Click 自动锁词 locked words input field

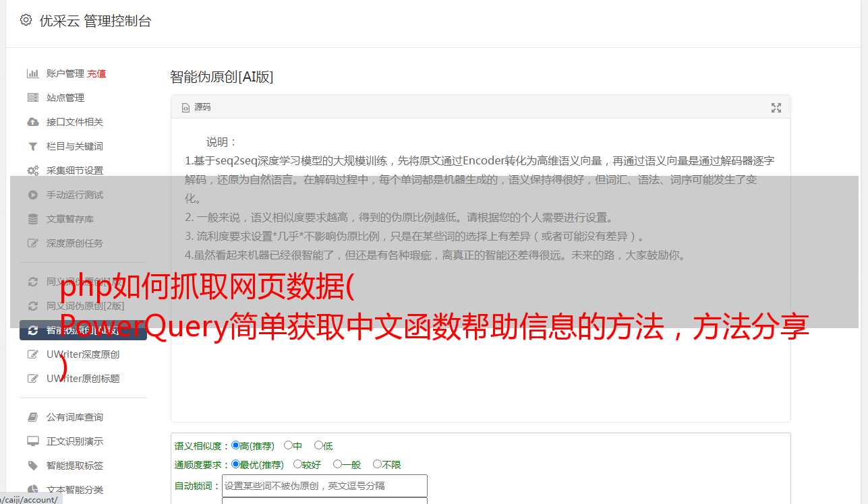[324, 486]
